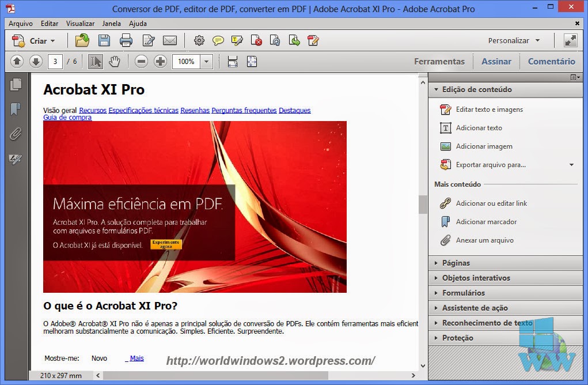This screenshot has width=588, height=385.
Task: Open Exportar arquivo para submenu arrow
Action: point(571,165)
